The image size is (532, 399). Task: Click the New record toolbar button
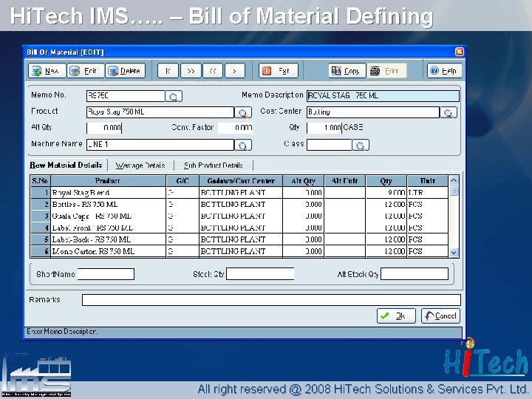(x=47, y=71)
